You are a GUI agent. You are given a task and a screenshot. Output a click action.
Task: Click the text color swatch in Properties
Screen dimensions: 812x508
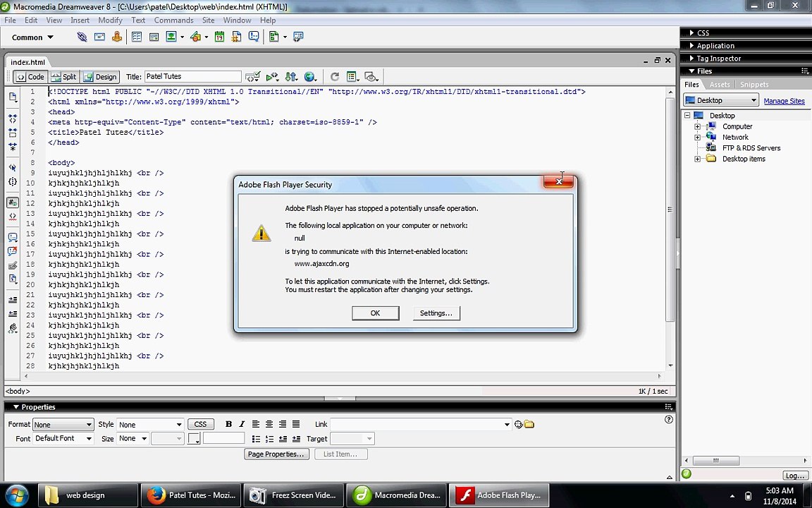194,439
